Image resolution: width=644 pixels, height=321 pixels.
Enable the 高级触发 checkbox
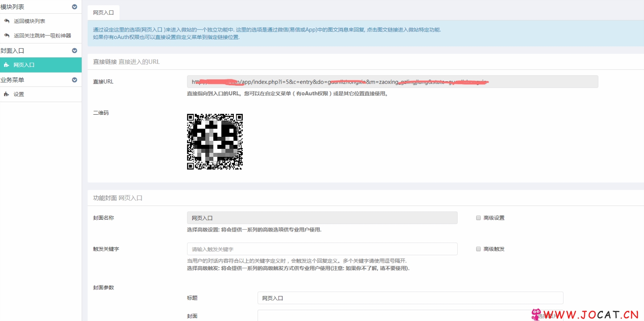pos(479,249)
